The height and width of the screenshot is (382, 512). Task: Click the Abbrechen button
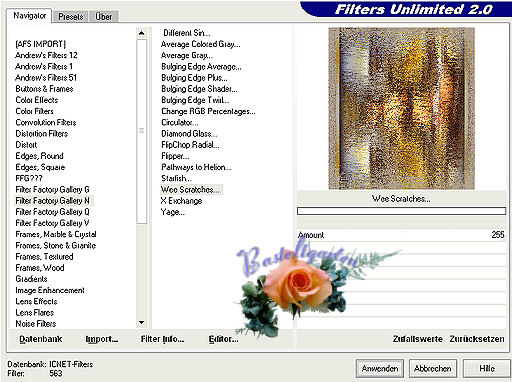433,369
